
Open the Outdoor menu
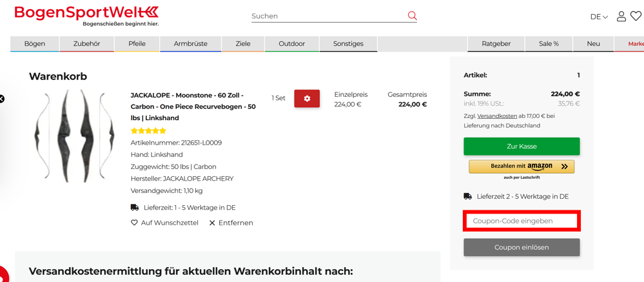[291, 44]
